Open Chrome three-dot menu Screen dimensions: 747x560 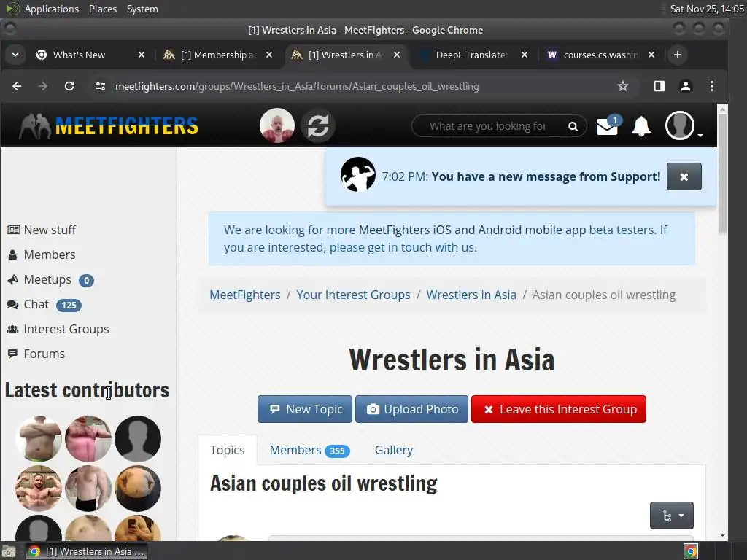tap(712, 86)
